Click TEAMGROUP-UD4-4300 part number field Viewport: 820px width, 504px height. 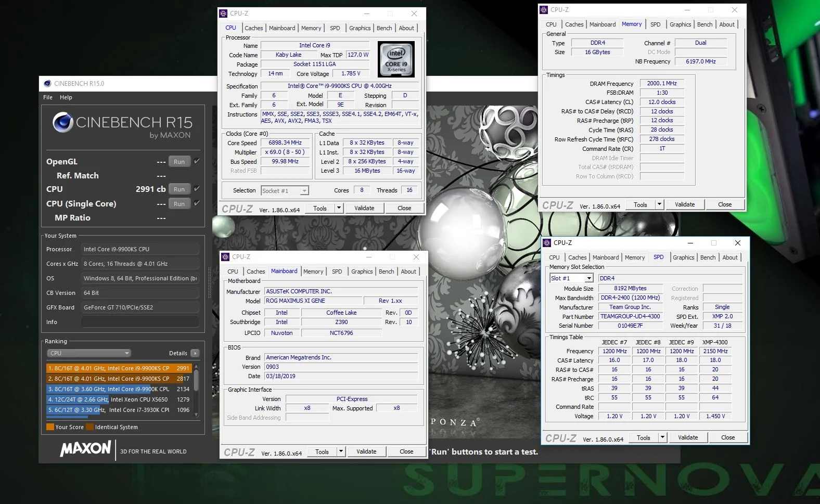[x=631, y=316]
